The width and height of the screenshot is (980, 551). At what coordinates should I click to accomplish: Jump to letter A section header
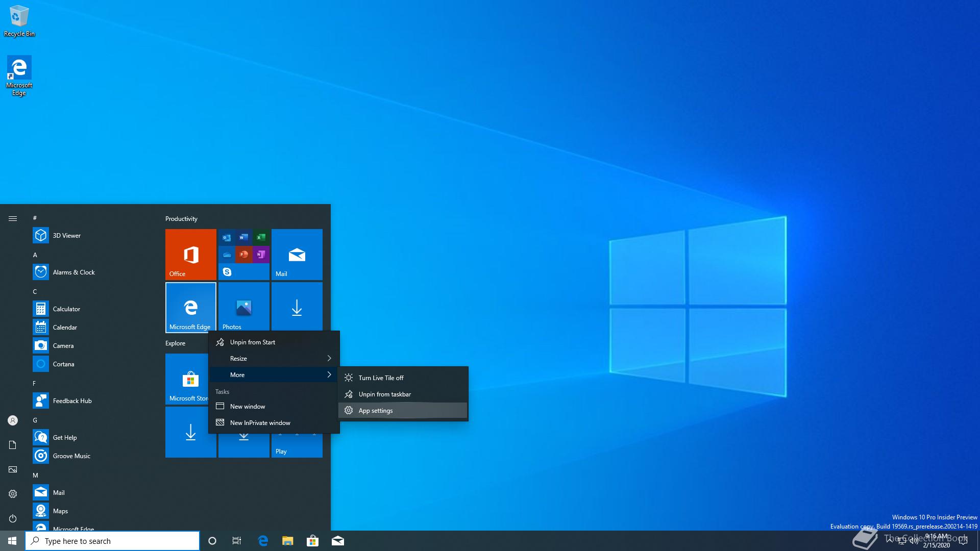pos(35,255)
